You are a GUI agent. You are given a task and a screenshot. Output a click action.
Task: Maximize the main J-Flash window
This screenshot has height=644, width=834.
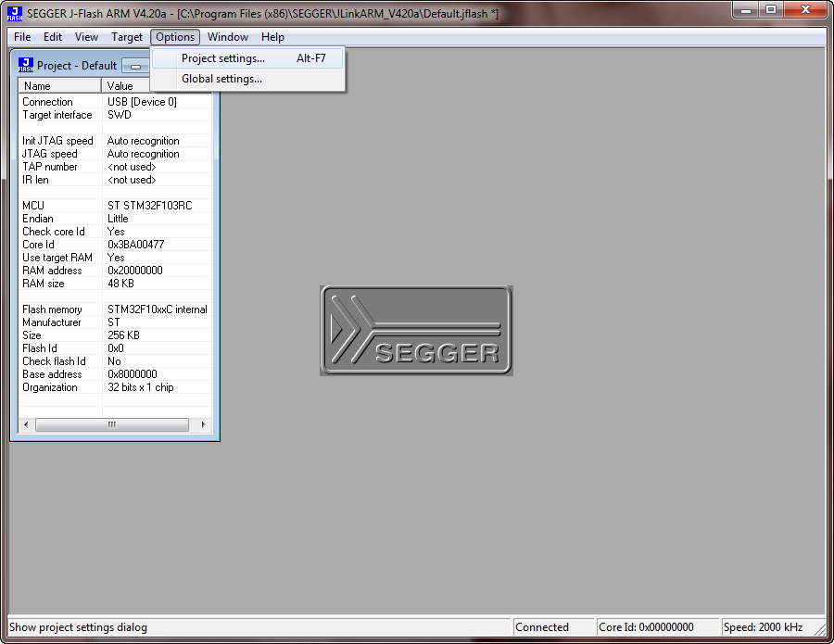pyautogui.click(x=771, y=9)
